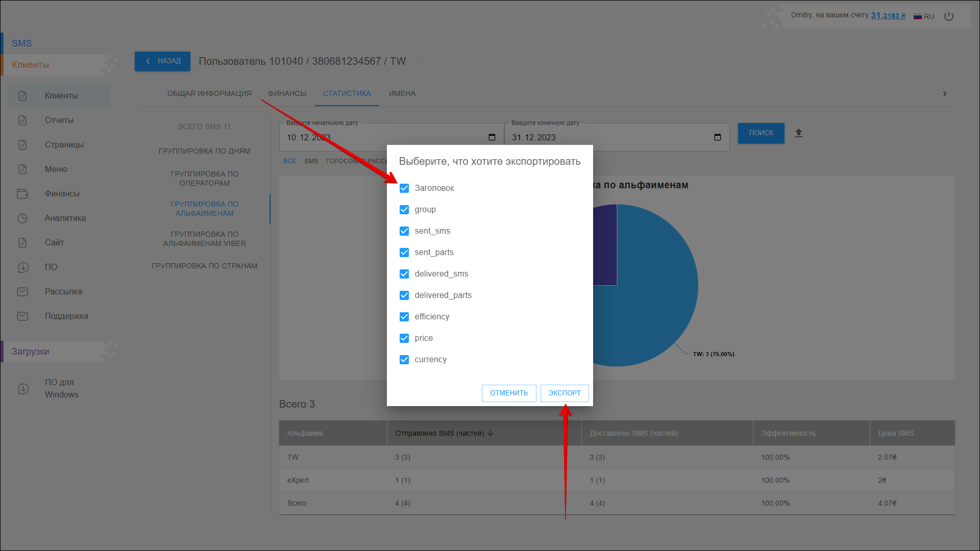This screenshot has width=980, height=551.
Task: Toggle the delivered_sms checkbox
Action: (404, 274)
